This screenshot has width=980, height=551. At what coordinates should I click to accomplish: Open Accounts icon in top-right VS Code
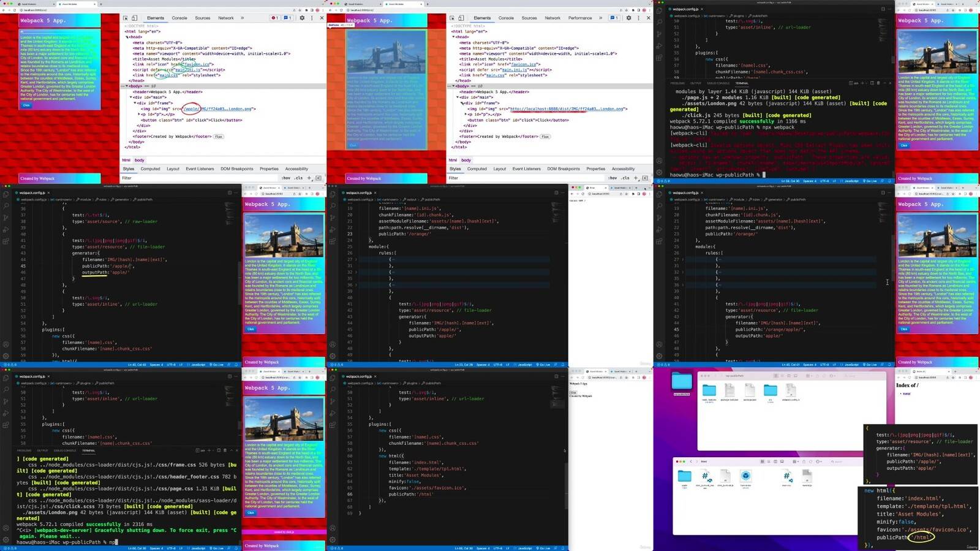point(659,161)
